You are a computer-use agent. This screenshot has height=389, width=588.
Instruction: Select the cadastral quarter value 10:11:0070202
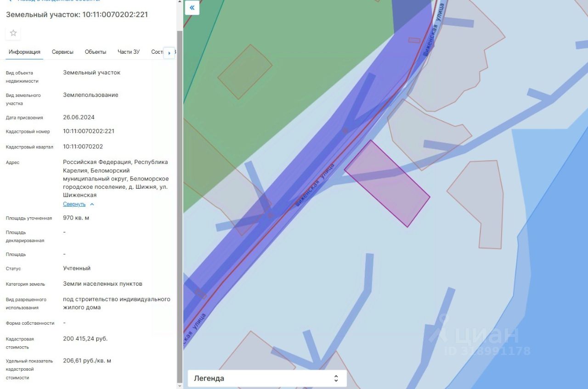click(x=83, y=147)
